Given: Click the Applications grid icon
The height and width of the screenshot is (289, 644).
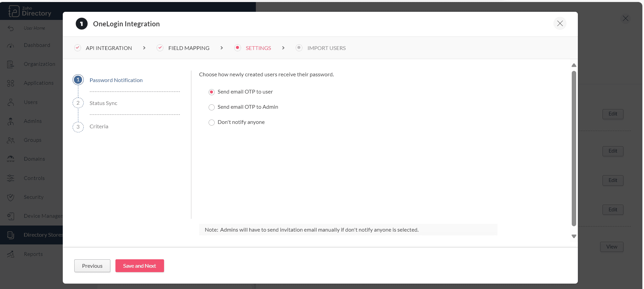Looking at the screenshot, I should pos(11,83).
